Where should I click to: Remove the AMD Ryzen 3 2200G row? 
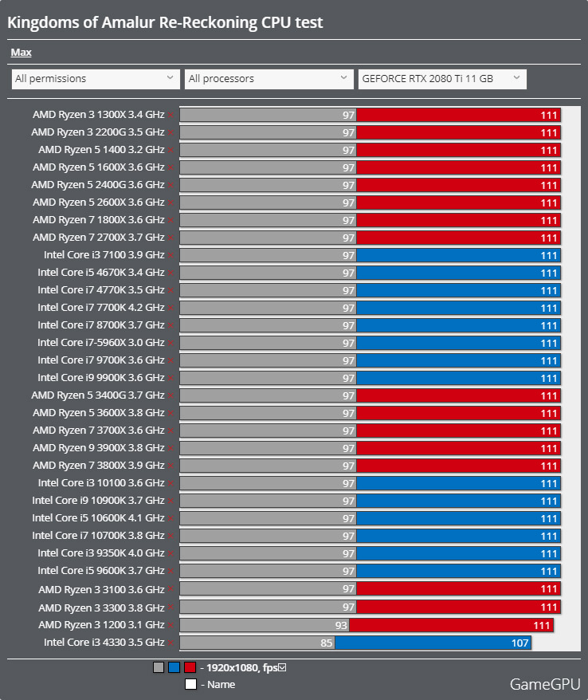tap(171, 132)
